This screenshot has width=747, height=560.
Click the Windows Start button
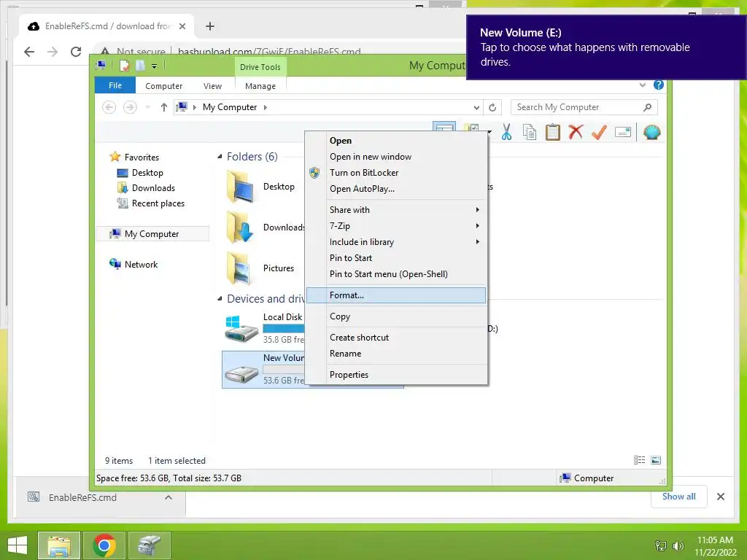[18, 545]
